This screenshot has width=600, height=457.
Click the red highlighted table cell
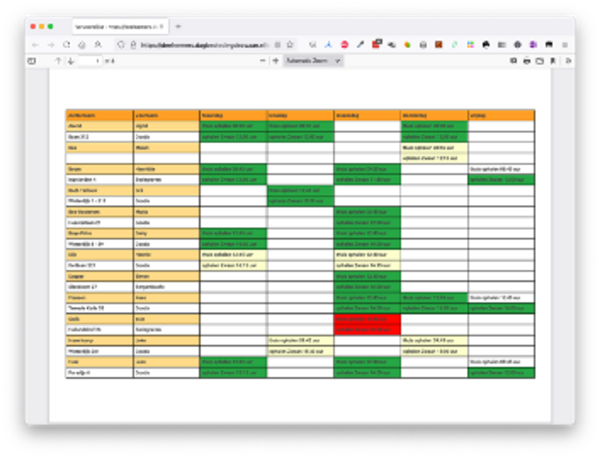(x=367, y=323)
